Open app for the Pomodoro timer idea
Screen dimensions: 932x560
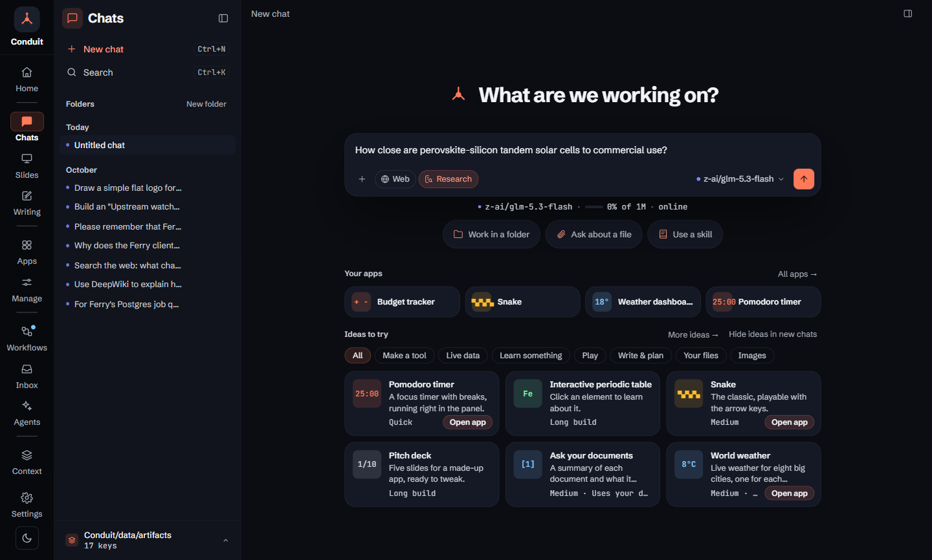coord(468,422)
